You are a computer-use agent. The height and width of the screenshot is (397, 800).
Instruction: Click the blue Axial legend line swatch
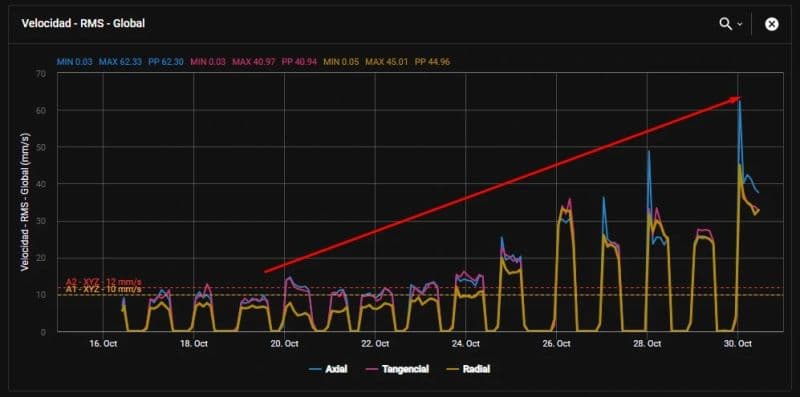coord(315,369)
